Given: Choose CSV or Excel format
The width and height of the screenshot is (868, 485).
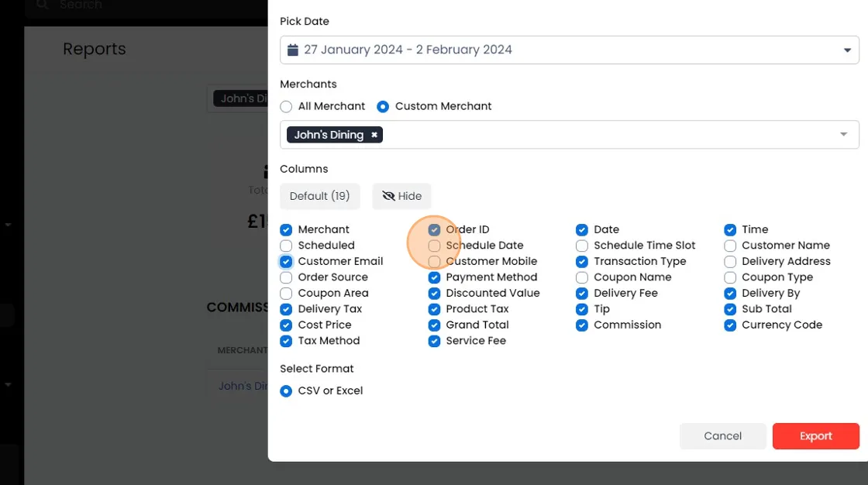Looking at the screenshot, I should pos(286,391).
